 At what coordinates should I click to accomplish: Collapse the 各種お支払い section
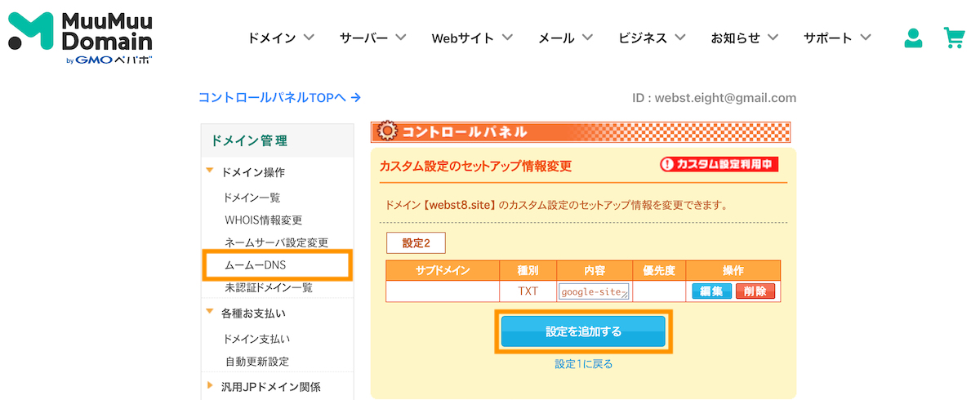click(x=245, y=313)
